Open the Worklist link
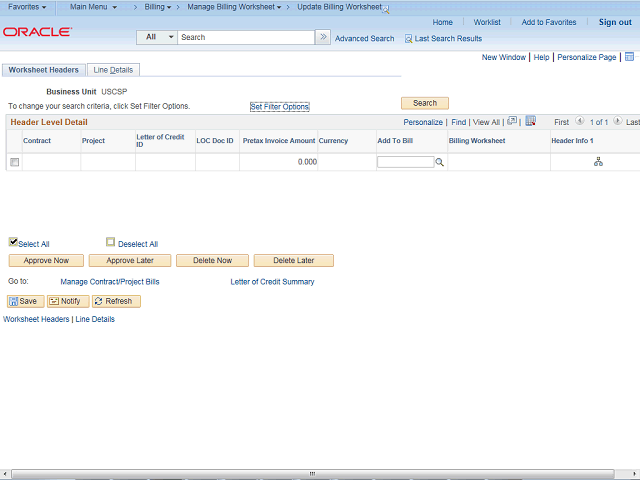Viewport: 640px width, 480px height. pyautogui.click(x=487, y=22)
